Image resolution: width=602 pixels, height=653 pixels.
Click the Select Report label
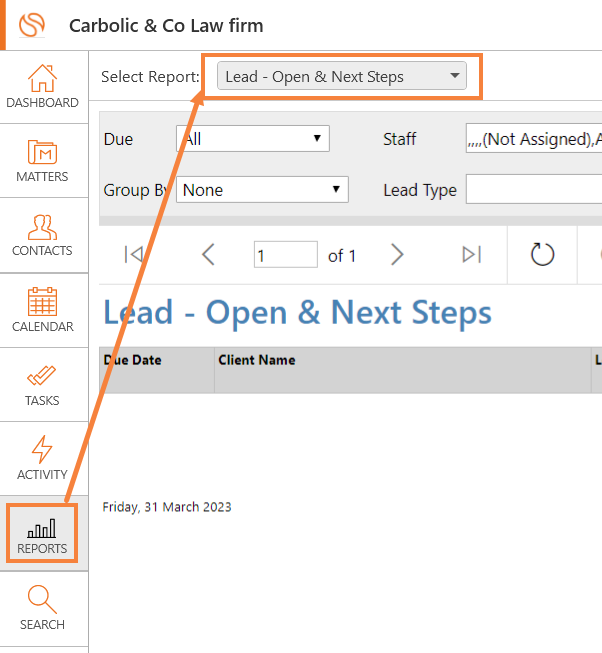coord(150,77)
